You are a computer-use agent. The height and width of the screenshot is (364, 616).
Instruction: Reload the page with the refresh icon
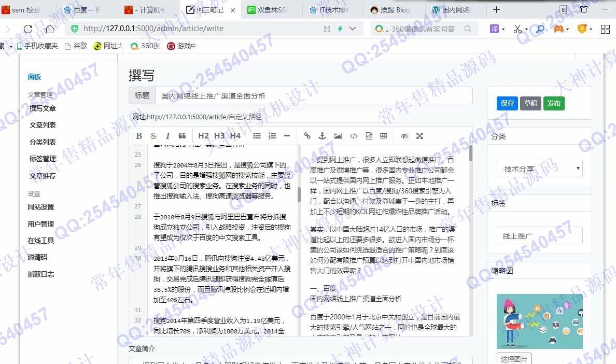click(x=28, y=29)
